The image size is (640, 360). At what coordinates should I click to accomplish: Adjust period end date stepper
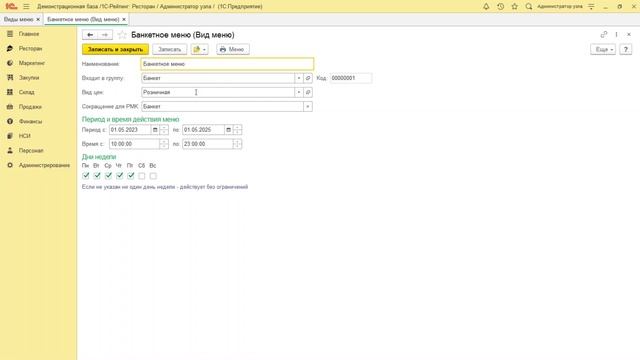[x=238, y=130]
